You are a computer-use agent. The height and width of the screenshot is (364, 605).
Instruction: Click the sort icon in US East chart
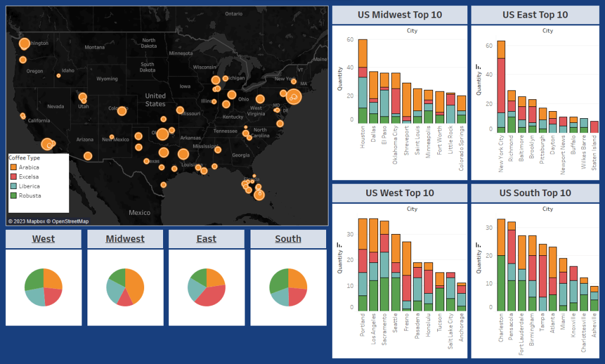(x=478, y=67)
